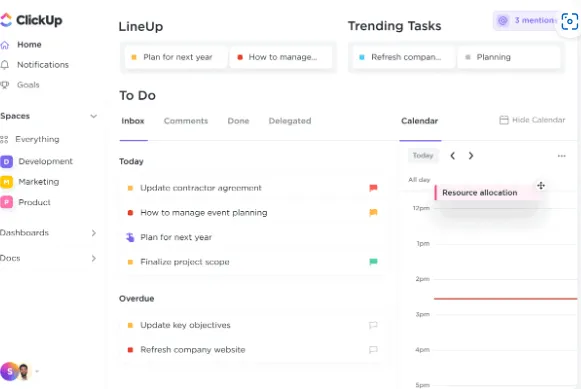
Task: Click the 4pm calendar time slot
Action: [505, 367]
